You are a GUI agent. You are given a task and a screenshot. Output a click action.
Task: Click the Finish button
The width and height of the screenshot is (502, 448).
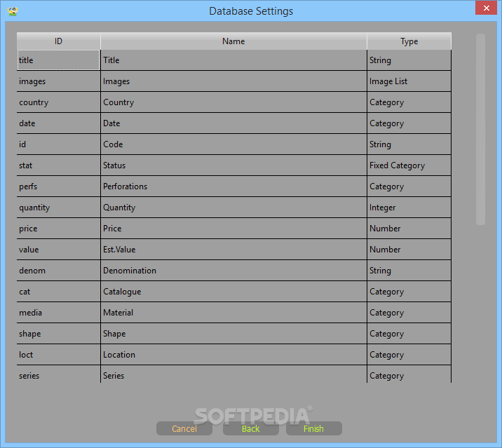pos(314,428)
